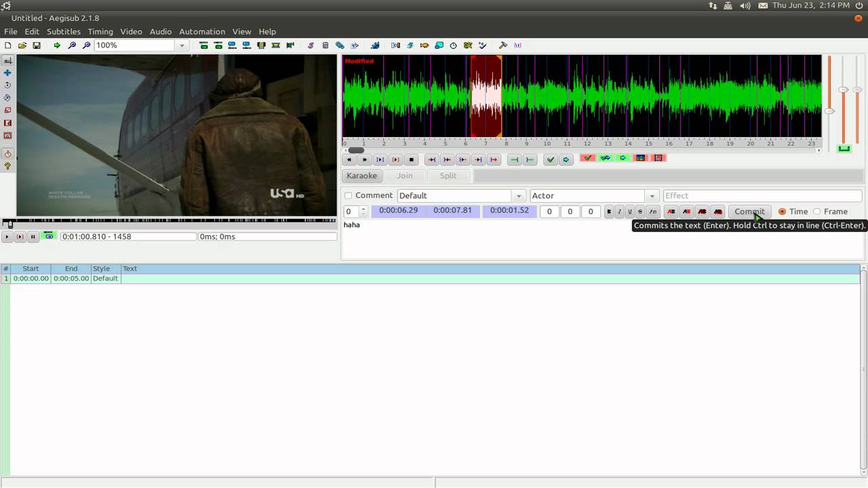
Task: Toggle spectrum analyzer mode
Action: pyautogui.click(x=640, y=159)
